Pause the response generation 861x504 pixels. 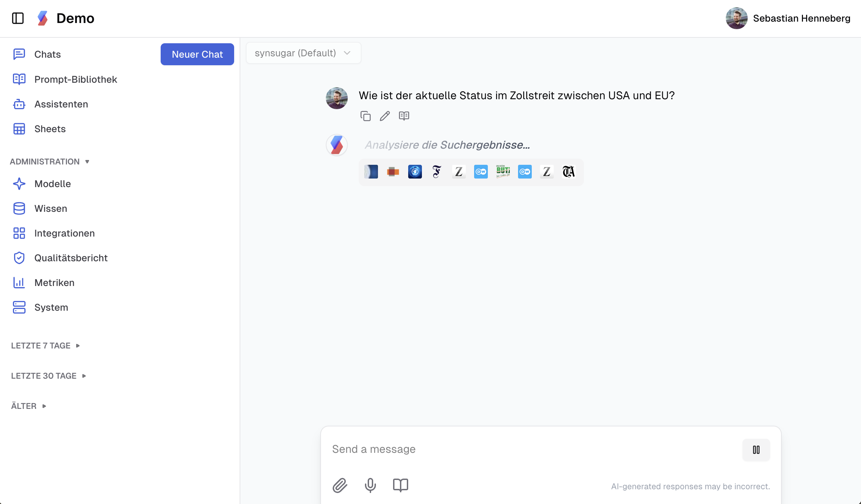pos(756,450)
